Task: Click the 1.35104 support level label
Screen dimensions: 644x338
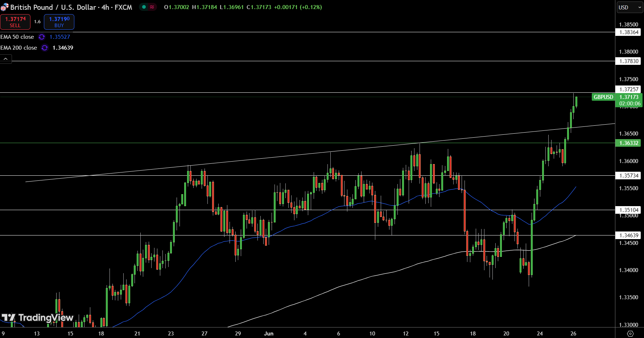Action: click(628, 210)
